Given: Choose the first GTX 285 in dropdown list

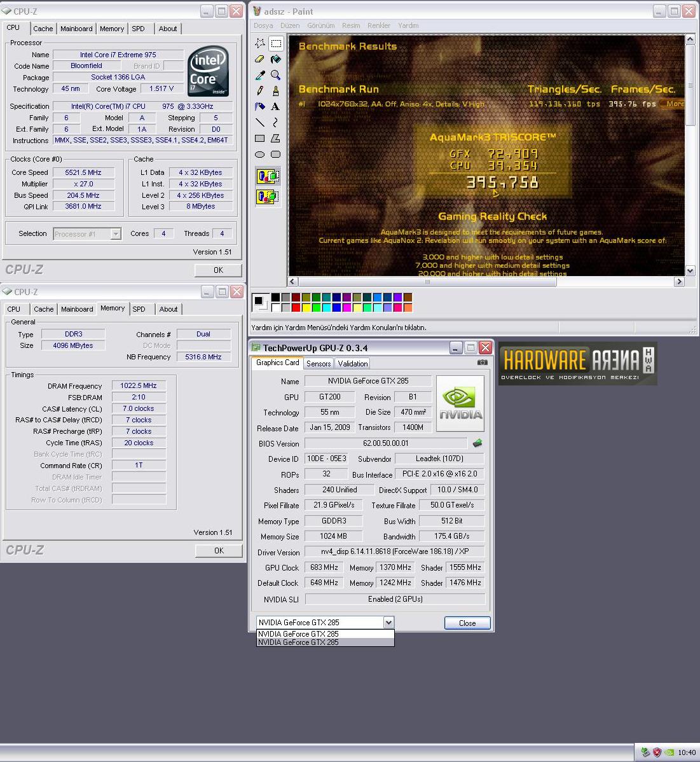Looking at the screenshot, I should point(325,634).
